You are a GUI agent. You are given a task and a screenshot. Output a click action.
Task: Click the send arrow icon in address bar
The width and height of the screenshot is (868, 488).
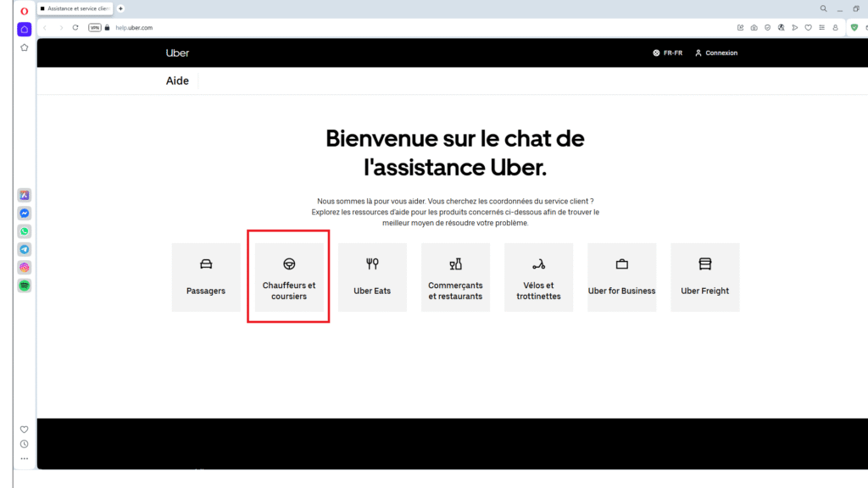click(x=795, y=28)
